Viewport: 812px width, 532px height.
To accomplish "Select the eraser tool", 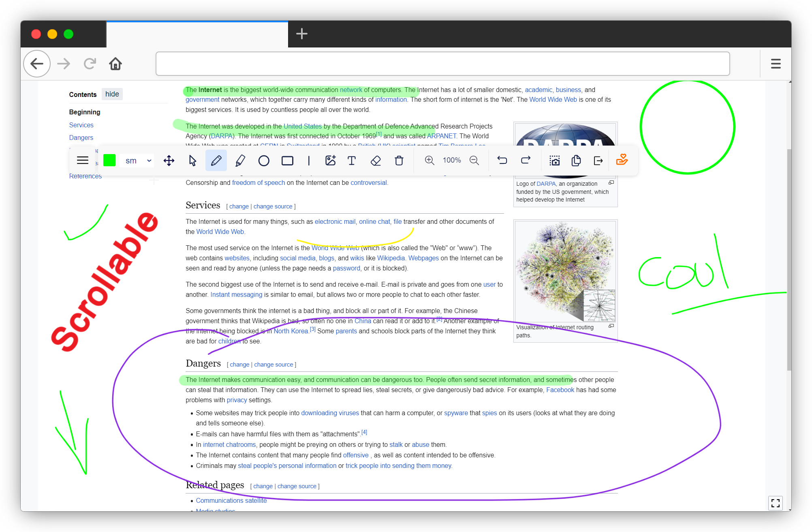I will [x=376, y=161].
